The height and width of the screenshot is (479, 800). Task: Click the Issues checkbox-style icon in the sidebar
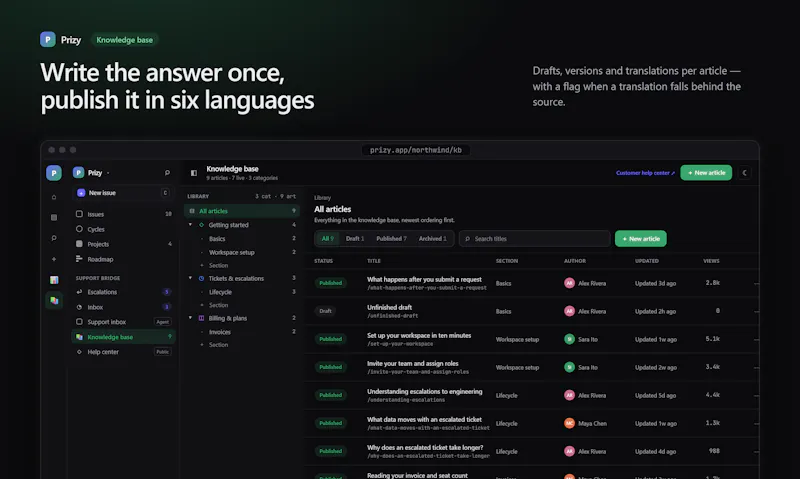79,214
